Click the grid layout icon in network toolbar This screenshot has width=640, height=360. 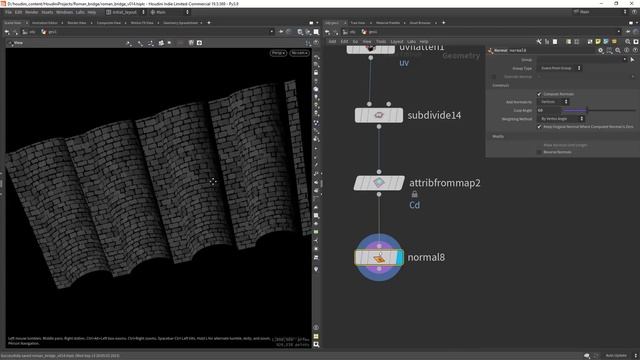(577, 42)
